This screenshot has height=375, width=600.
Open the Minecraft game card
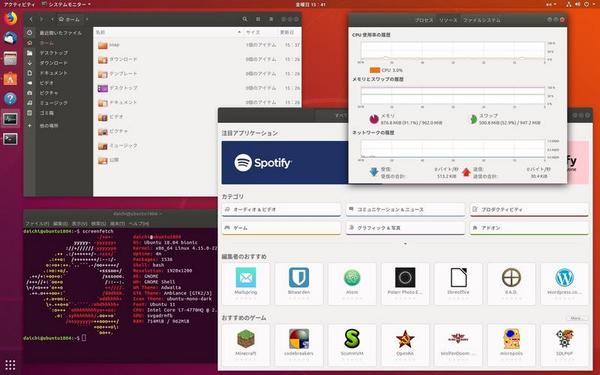[x=246, y=345]
